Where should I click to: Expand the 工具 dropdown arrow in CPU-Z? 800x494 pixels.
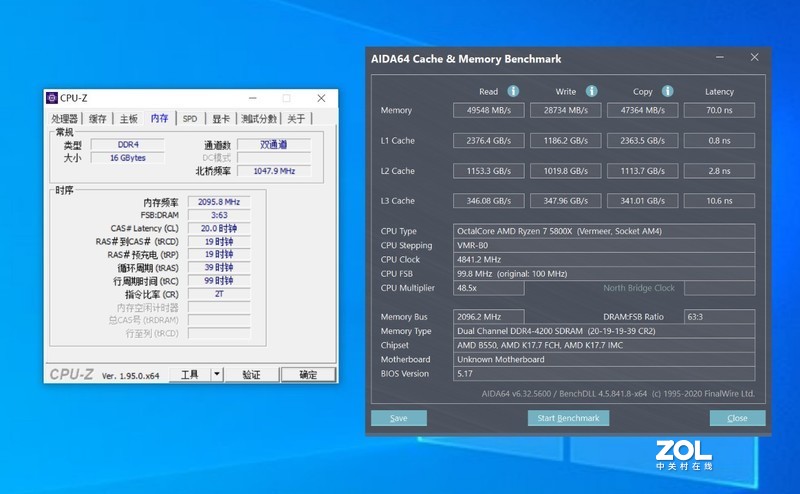217,375
